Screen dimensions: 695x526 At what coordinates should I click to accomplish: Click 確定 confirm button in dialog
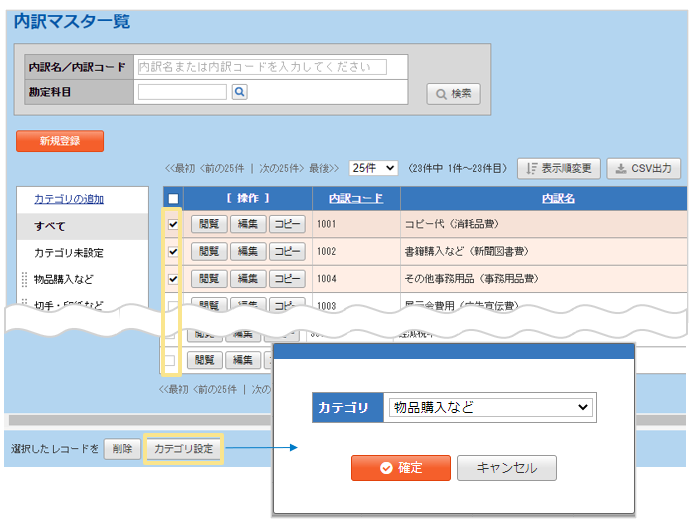(401, 468)
